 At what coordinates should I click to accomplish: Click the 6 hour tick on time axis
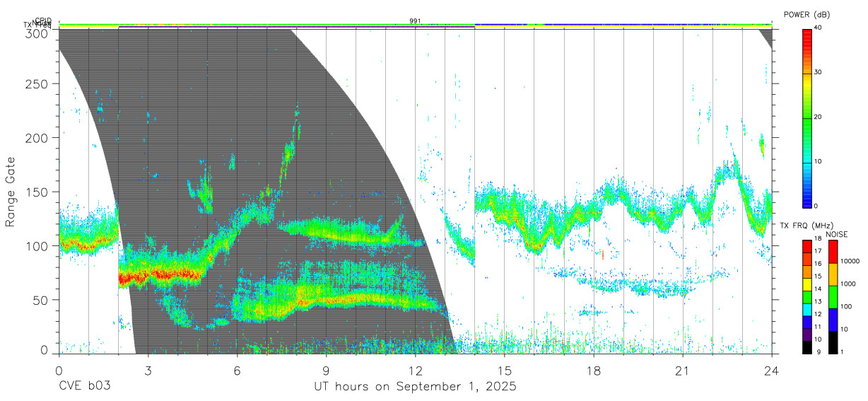point(237,371)
